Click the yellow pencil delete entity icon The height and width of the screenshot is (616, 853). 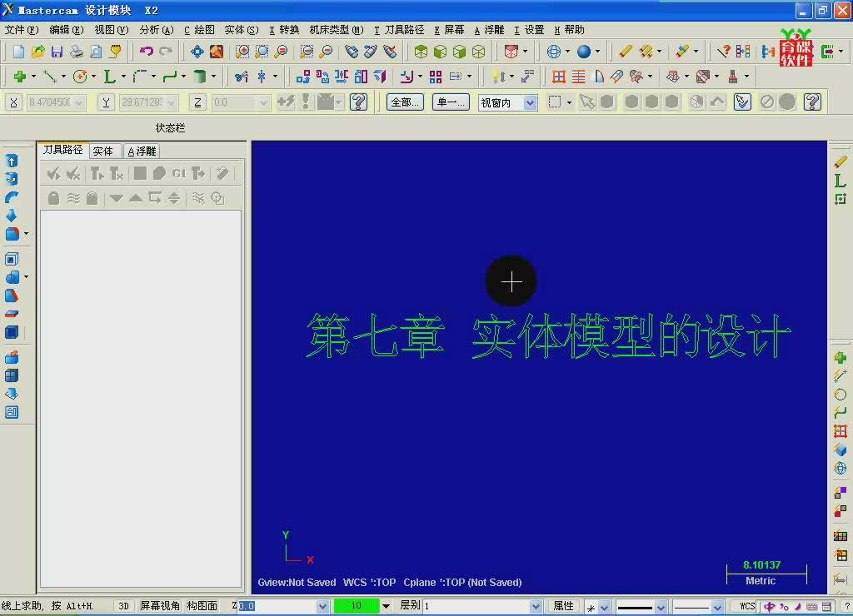[625, 52]
